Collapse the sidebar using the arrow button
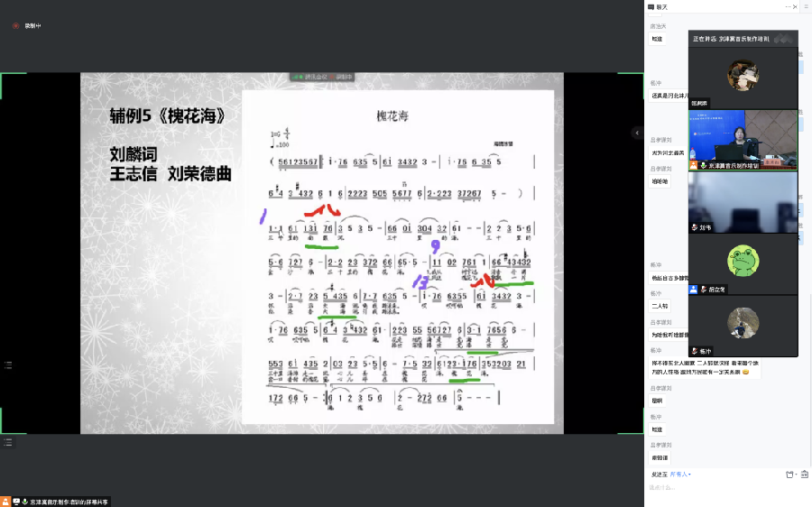The height and width of the screenshot is (507, 812). 637,134
